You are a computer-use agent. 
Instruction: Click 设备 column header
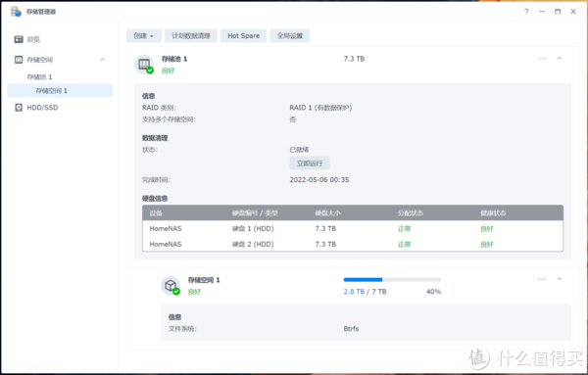click(156, 213)
